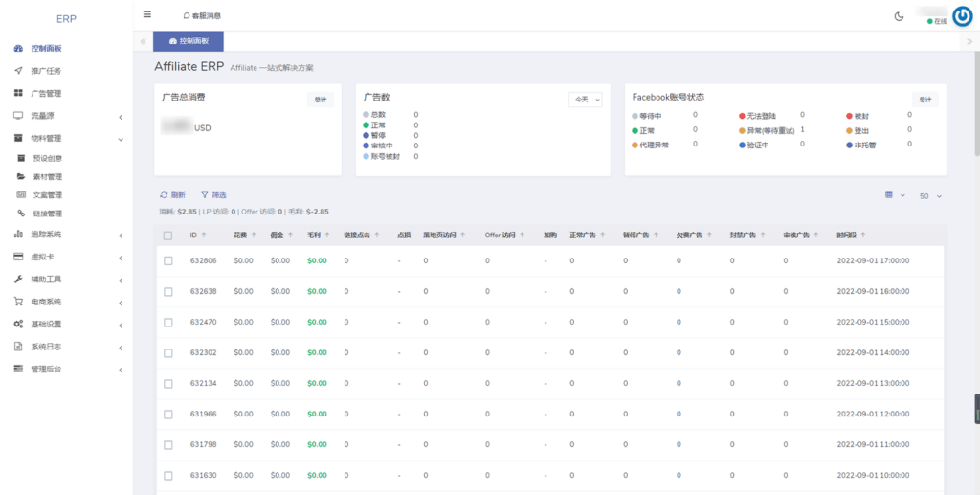Viewport: 980px width, 495px height.
Task: Click the 广告管理 grid icon in sidebar
Action: [x=18, y=93]
